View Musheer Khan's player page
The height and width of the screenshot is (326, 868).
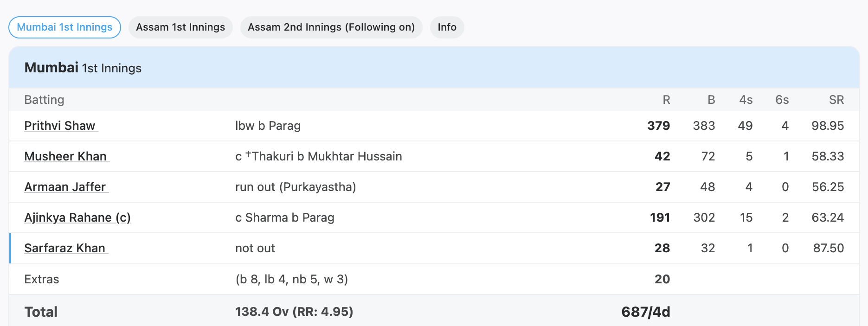point(65,156)
